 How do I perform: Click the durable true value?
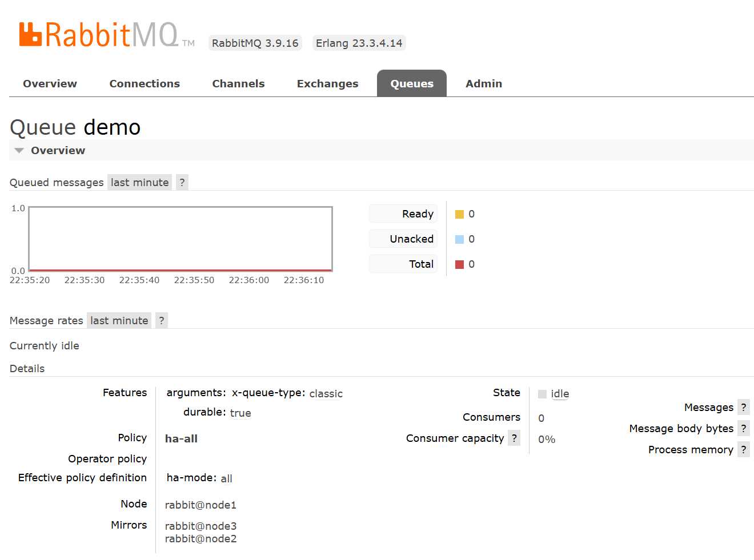(240, 413)
